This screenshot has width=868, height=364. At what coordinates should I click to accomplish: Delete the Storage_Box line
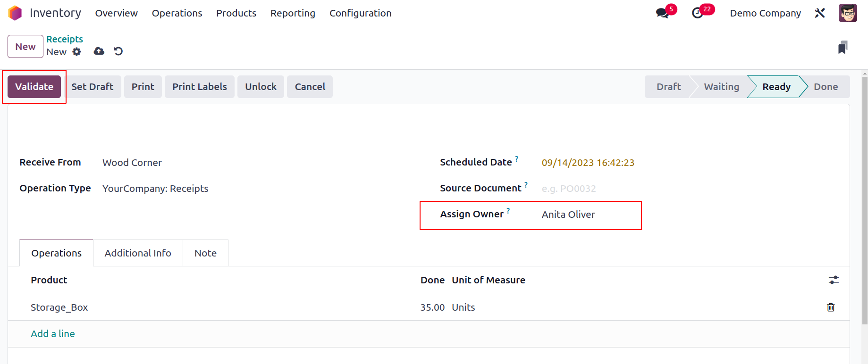pos(831,307)
